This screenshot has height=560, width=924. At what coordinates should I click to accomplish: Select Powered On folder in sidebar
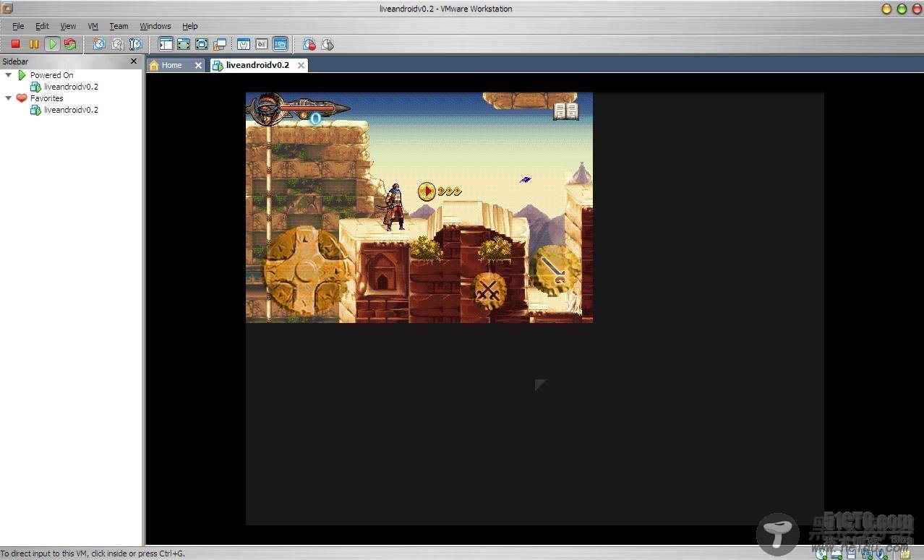(x=51, y=75)
